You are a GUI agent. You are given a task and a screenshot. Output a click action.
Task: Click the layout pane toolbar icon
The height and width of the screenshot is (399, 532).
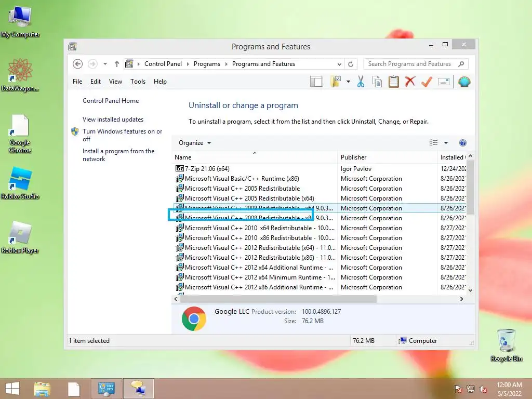tap(316, 82)
